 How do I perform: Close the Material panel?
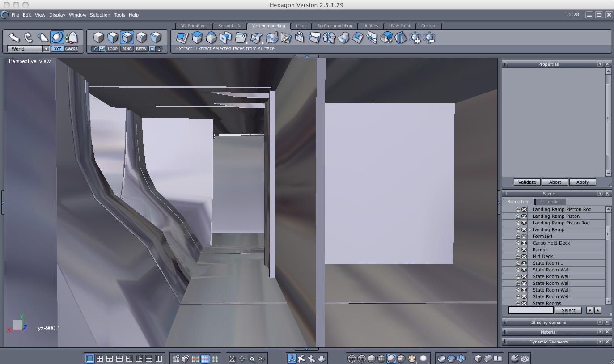click(607, 332)
